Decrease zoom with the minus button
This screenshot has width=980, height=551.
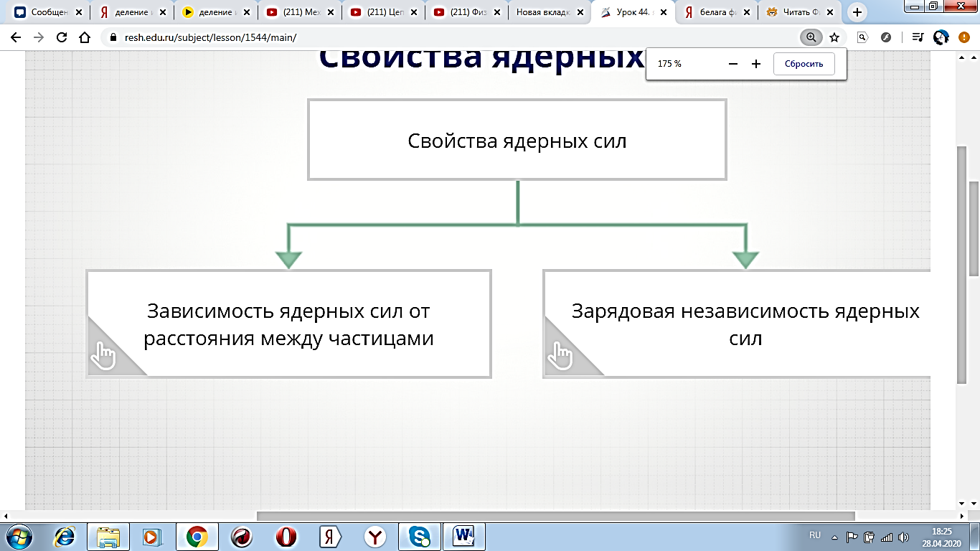coord(732,64)
